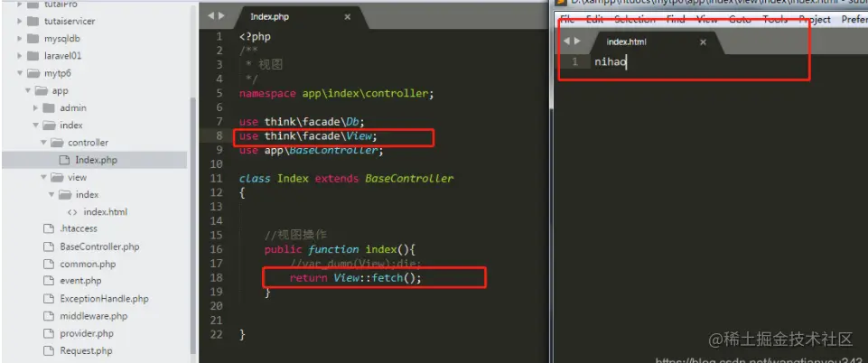Click 'function' keyword on line 16
The image size is (868, 363).
click(333, 249)
